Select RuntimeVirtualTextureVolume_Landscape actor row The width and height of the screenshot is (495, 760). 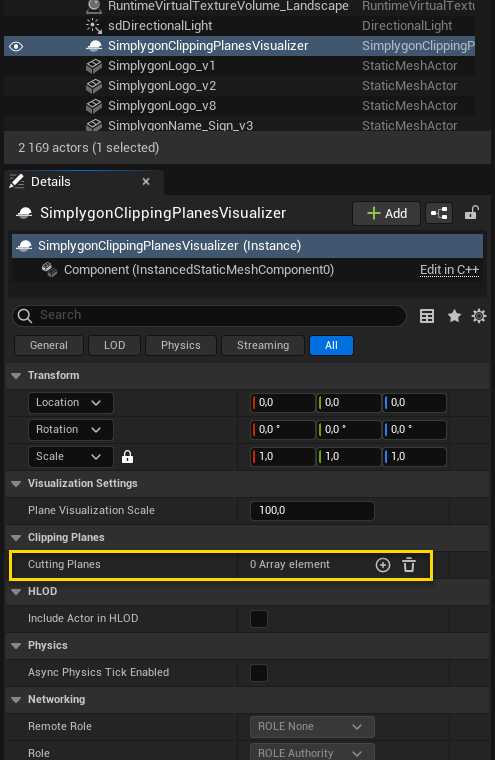click(240, 6)
